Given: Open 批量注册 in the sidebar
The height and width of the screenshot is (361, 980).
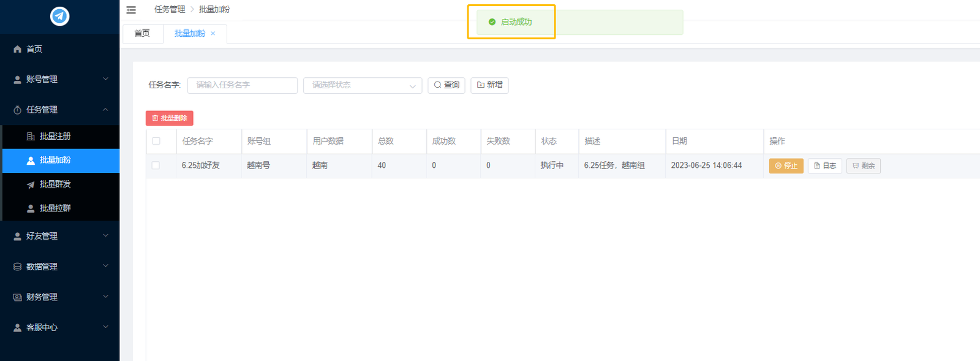Looking at the screenshot, I should pos(55,136).
